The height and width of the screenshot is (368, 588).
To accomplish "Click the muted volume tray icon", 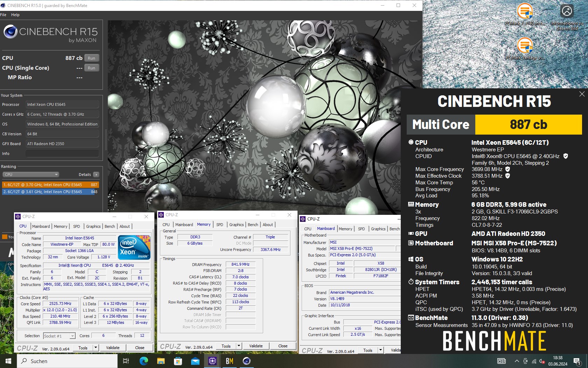I will (542, 361).
